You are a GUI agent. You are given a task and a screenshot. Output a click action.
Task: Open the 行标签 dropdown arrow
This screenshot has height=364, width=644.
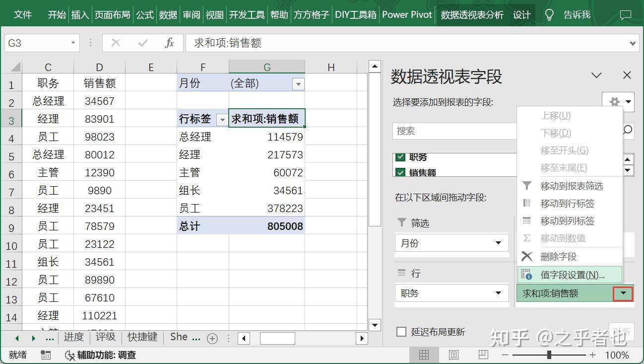(x=222, y=119)
